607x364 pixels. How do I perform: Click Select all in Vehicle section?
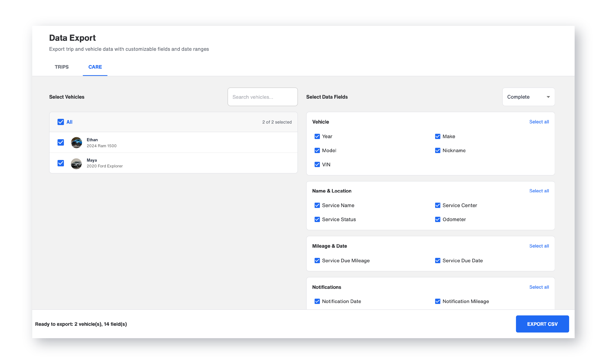click(x=539, y=122)
